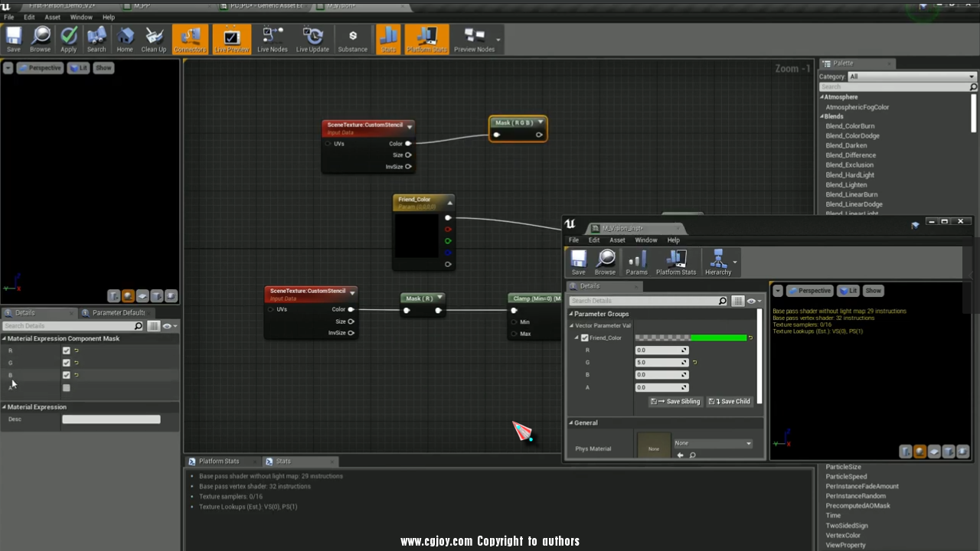Open the Friend_Color green color bar
Viewport: 980px width, 551px height.
(x=691, y=337)
